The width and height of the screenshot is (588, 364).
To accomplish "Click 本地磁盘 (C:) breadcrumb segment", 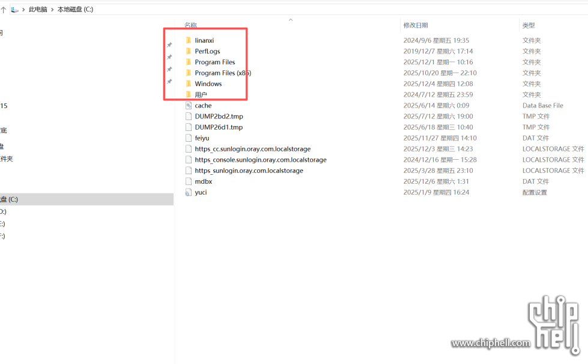I will (x=75, y=10).
